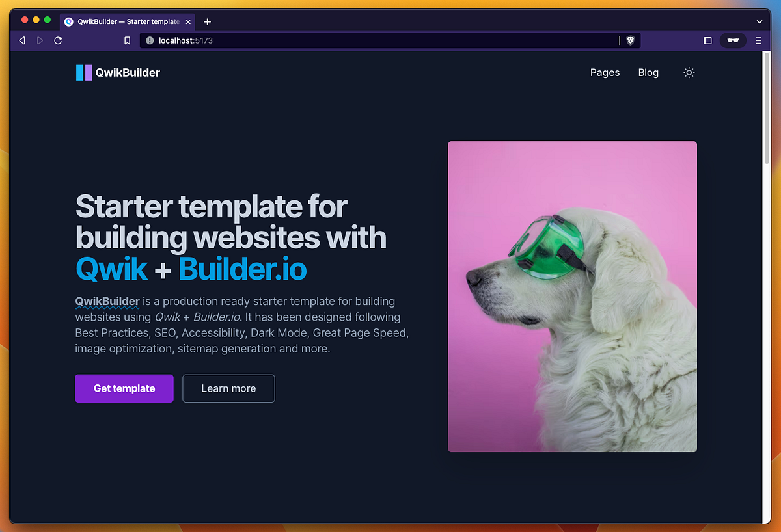781x532 pixels.
Task: Click the Learn more button
Action: [x=228, y=388]
